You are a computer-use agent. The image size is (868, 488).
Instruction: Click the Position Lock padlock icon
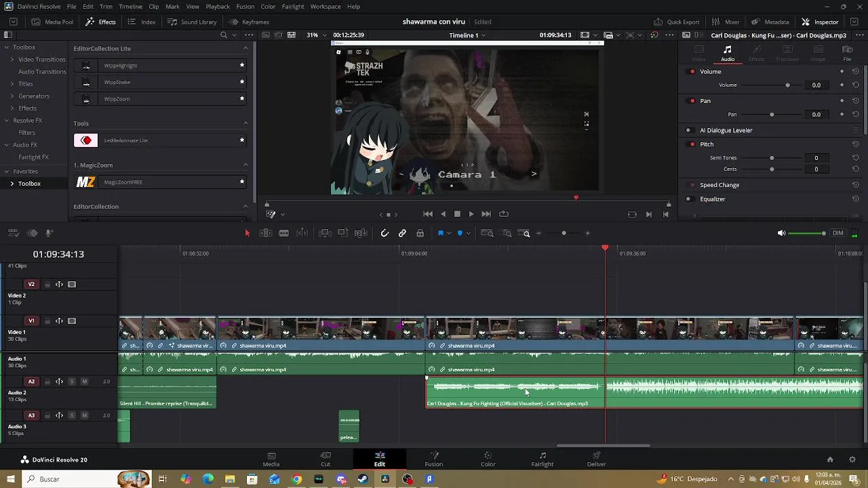click(x=420, y=233)
